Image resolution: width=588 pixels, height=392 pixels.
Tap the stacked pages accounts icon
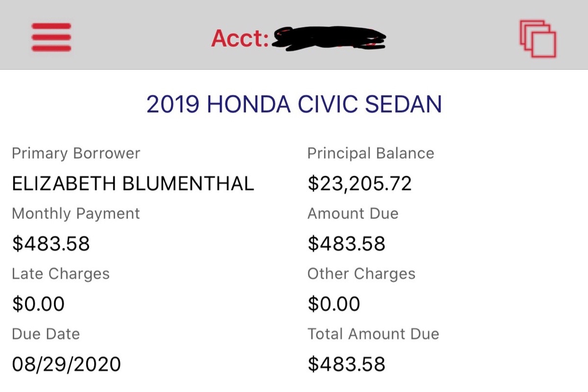point(538,39)
